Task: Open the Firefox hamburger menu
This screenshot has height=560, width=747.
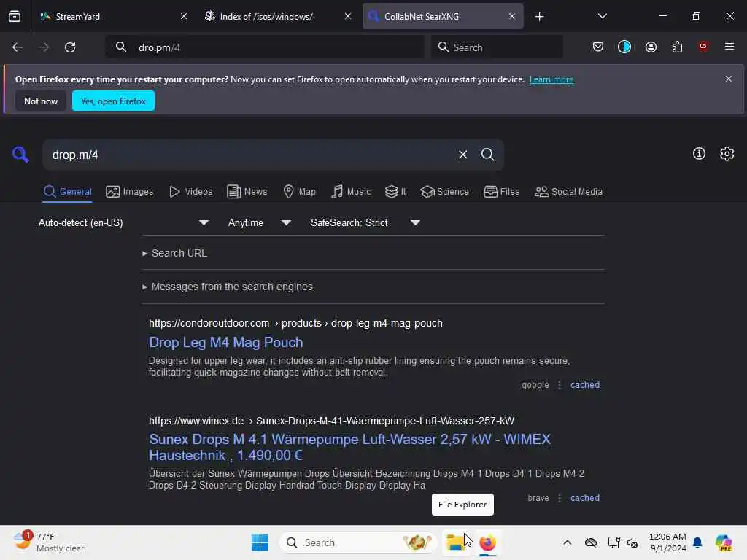Action: 729,47
